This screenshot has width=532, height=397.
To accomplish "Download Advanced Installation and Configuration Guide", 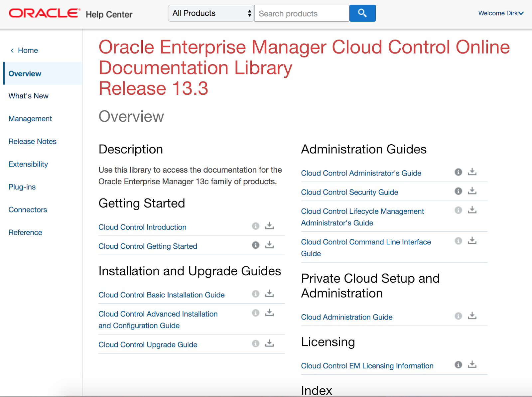I will click(x=269, y=313).
